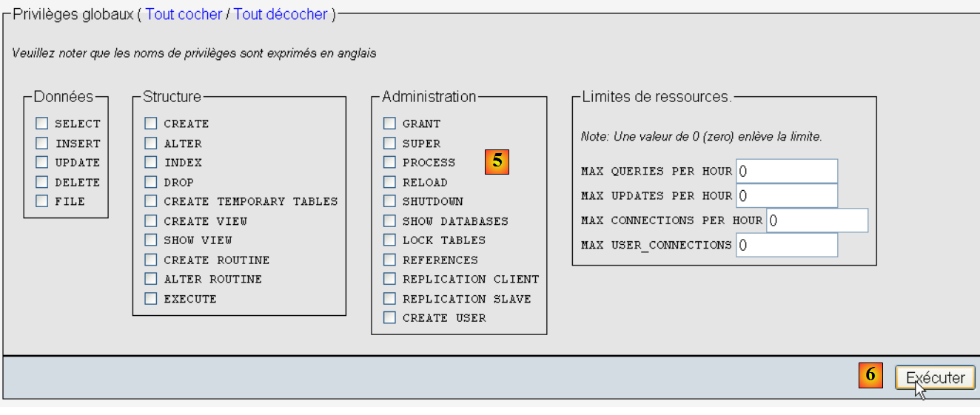Tick the GRANT administration checkbox
The width and height of the screenshot is (980, 415).
tap(389, 124)
